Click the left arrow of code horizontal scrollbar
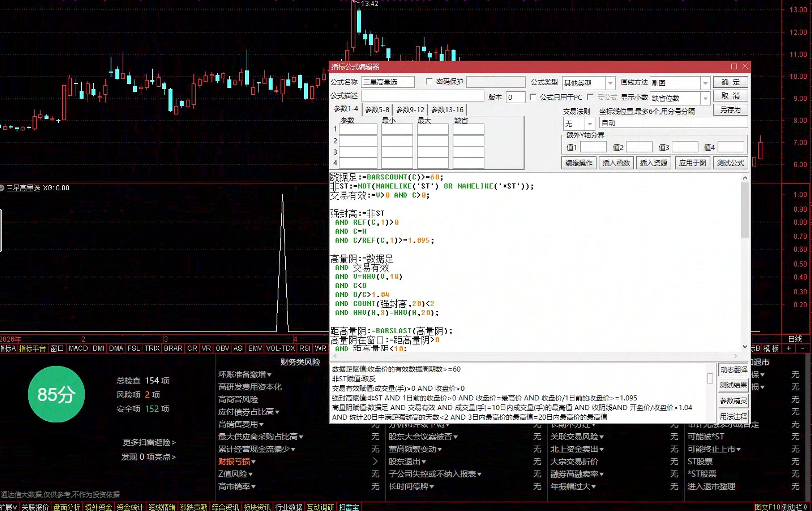This screenshot has height=511, width=812. click(x=335, y=356)
